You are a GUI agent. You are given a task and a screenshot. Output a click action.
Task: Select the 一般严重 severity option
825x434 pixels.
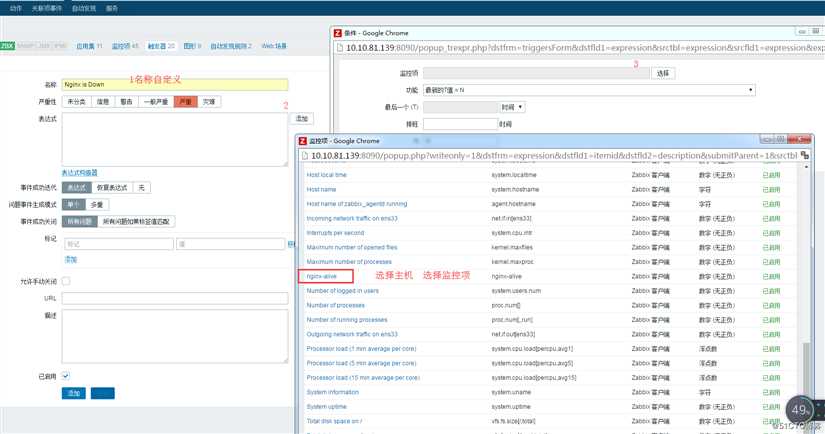click(156, 102)
